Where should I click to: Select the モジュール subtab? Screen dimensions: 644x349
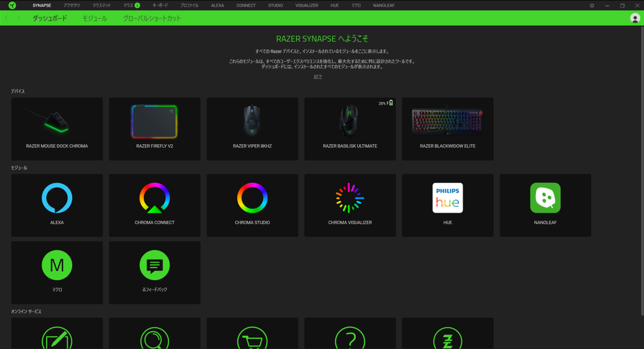[x=94, y=18]
